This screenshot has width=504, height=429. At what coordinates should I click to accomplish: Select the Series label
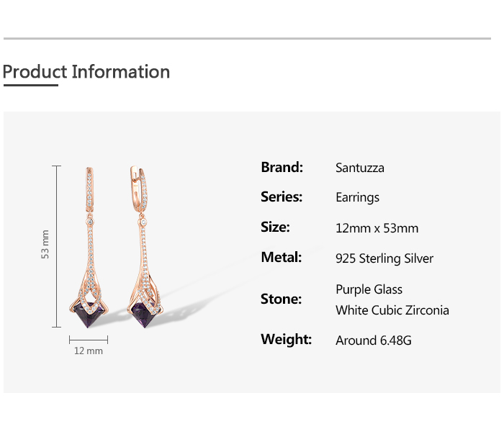point(282,197)
